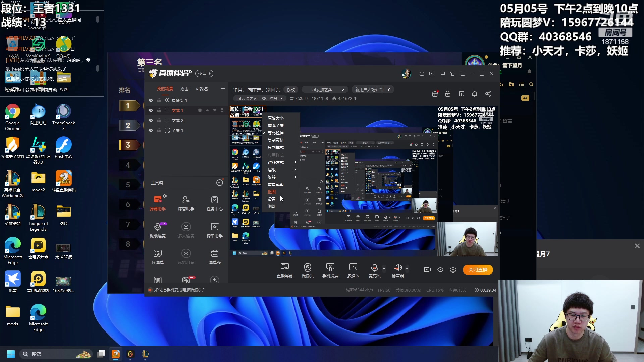Click the 麦克风 microphone icon
644x362 pixels.
pyautogui.click(x=374, y=267)
